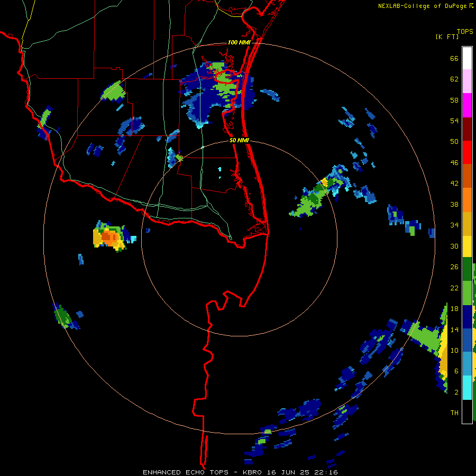Click the bright red legend swatch

(x=467, y=152)
